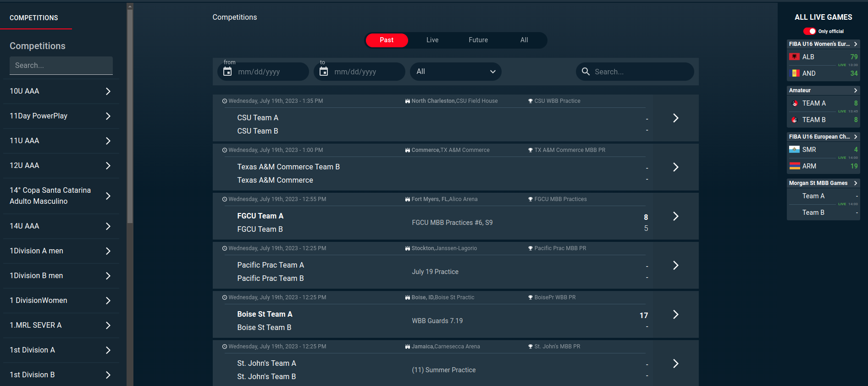Click the clock icon on CSU game row
Viewport: 868px width, 386px height.
225,101
